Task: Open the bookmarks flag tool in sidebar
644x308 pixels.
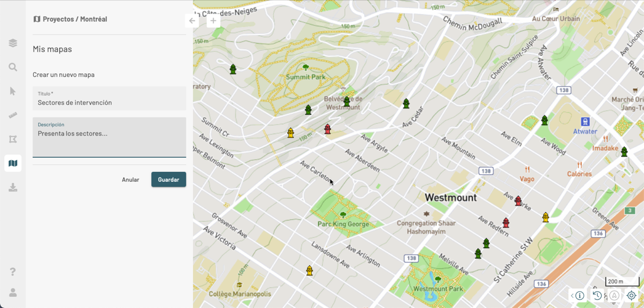Action: click(x=13, y=139)
